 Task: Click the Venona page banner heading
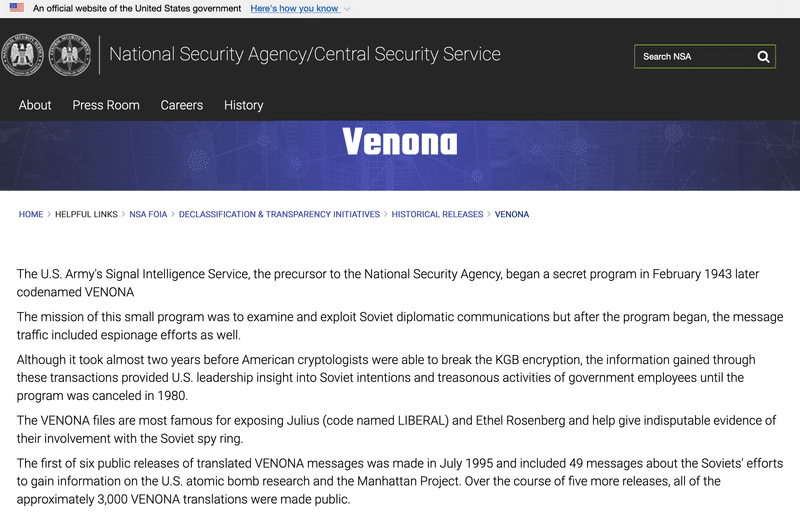(400, 141)
